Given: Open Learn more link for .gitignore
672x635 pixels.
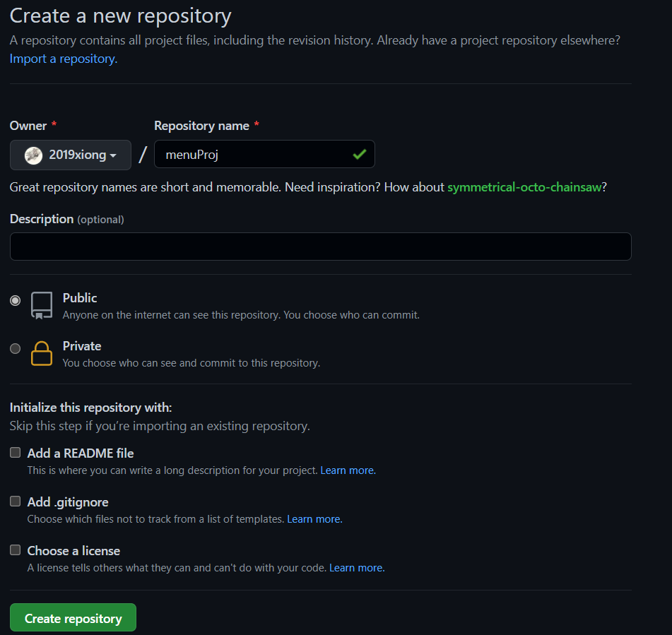Looking at the screenshot, I should pyautogui.click(x=314, y=519).
